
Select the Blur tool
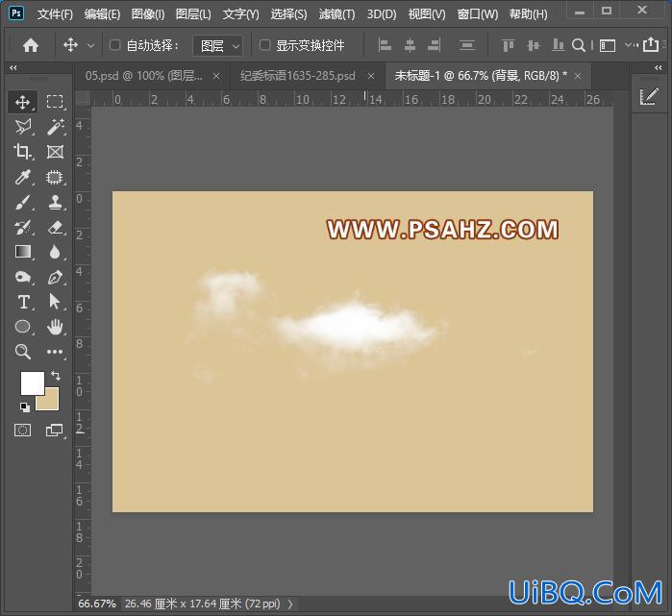[x=55, y=252]
